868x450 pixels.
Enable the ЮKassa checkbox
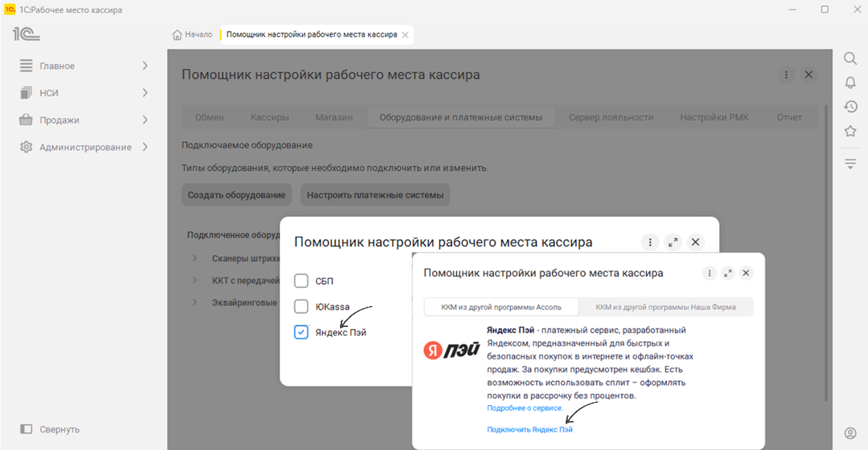(302, 307)
